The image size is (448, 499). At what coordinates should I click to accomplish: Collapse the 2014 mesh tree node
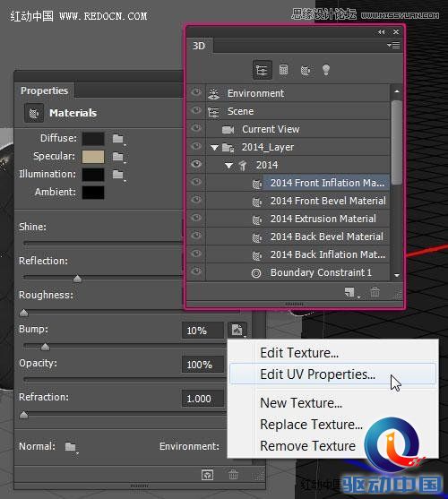click(x=228, y=166)
